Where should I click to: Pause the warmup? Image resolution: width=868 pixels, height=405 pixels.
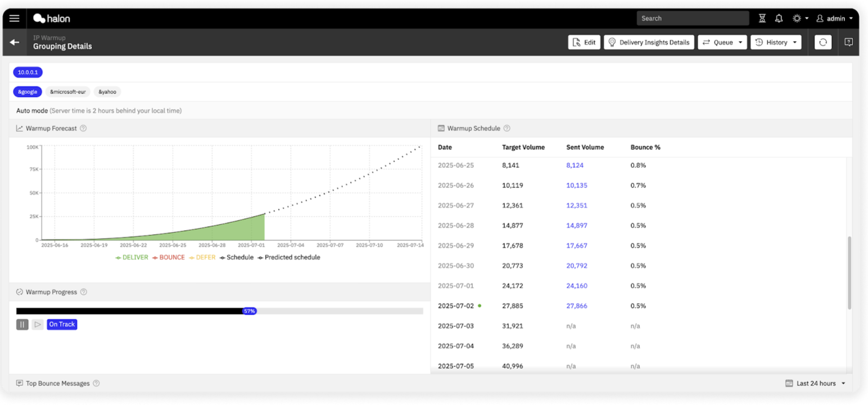(22, 325)
